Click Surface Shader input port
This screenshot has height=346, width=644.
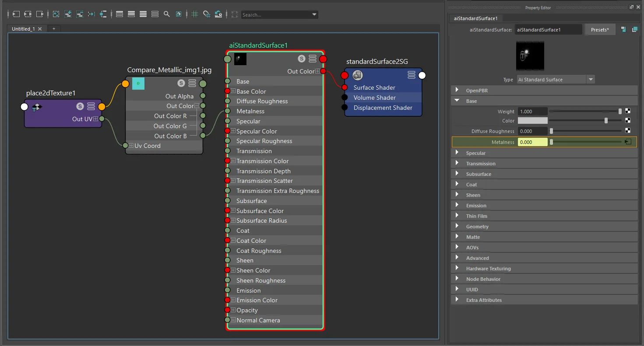coord(345,87)
